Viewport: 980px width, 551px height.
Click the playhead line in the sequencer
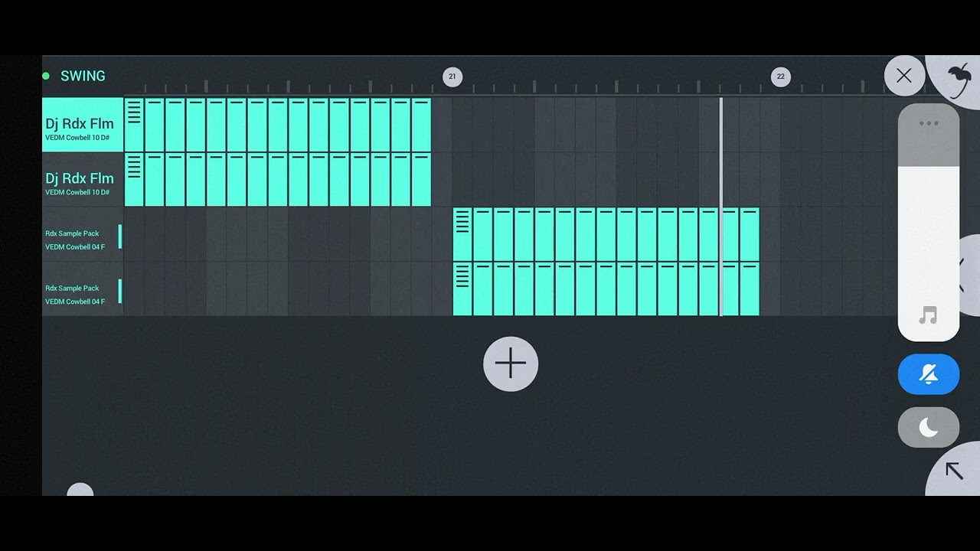pyautogui.click(x=721, y=207)
